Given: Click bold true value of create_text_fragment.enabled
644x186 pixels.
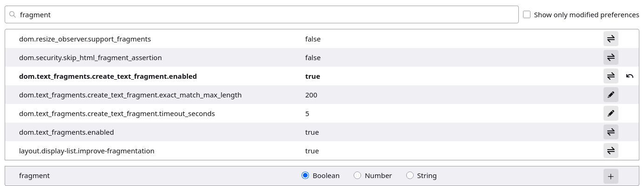Looking at the screenshot, I should coord(313,76).
